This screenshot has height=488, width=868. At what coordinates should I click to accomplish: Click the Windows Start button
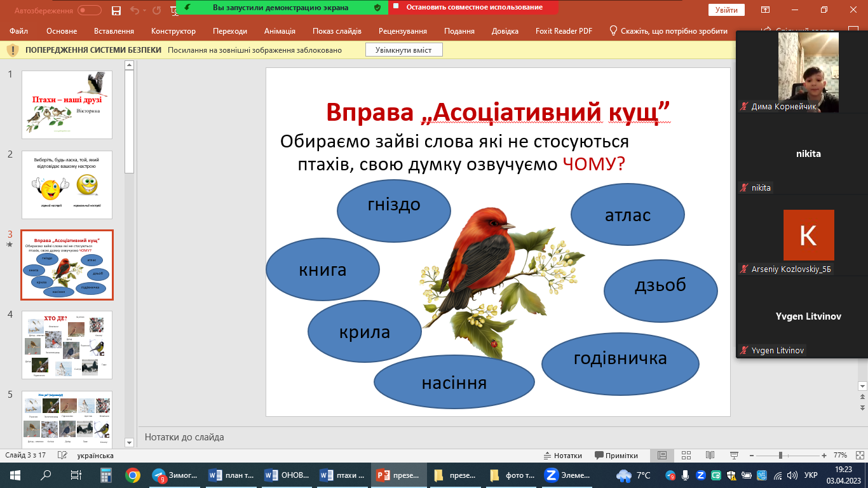(15, 475)
